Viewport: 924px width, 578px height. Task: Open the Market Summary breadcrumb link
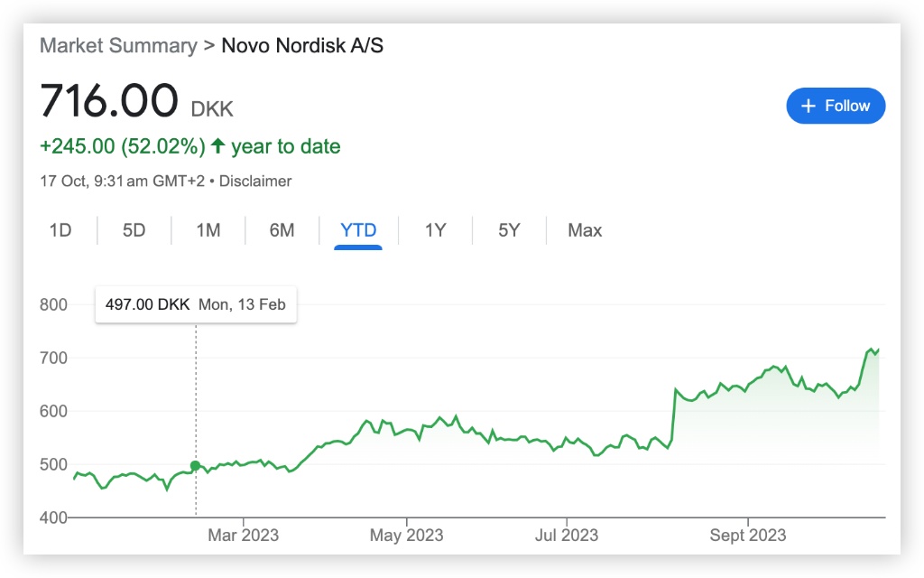pos(118,45)
